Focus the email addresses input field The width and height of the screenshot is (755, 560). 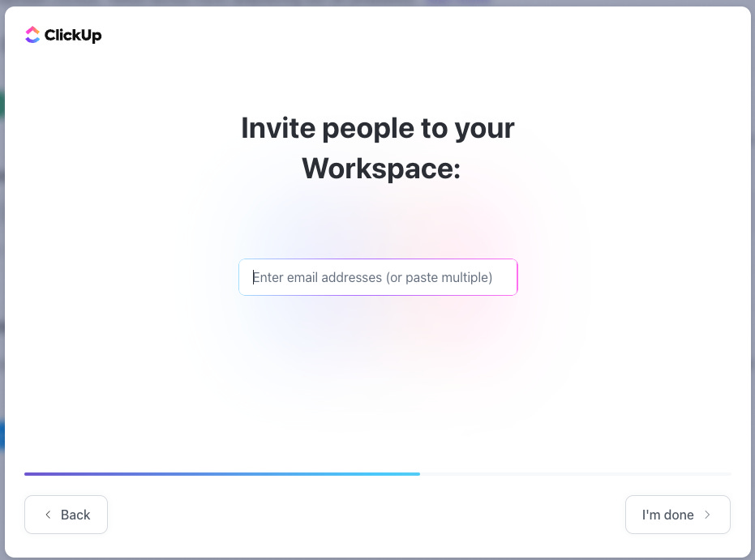378,277
